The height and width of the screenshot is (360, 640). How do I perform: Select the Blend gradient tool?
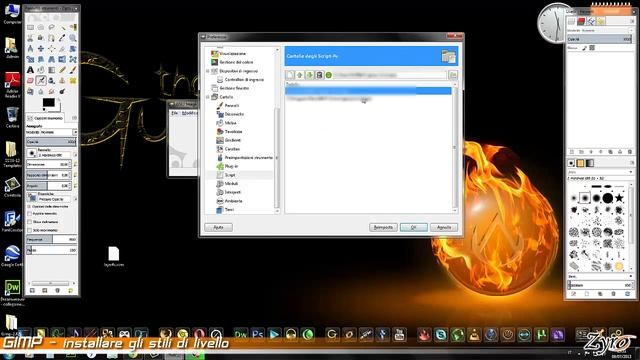[51, 70]
